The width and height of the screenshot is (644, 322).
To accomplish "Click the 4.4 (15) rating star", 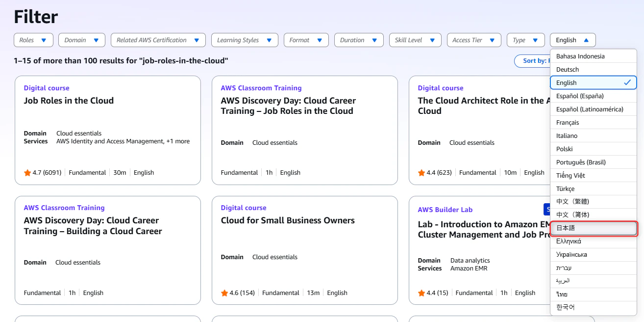I will coord(421,293).
